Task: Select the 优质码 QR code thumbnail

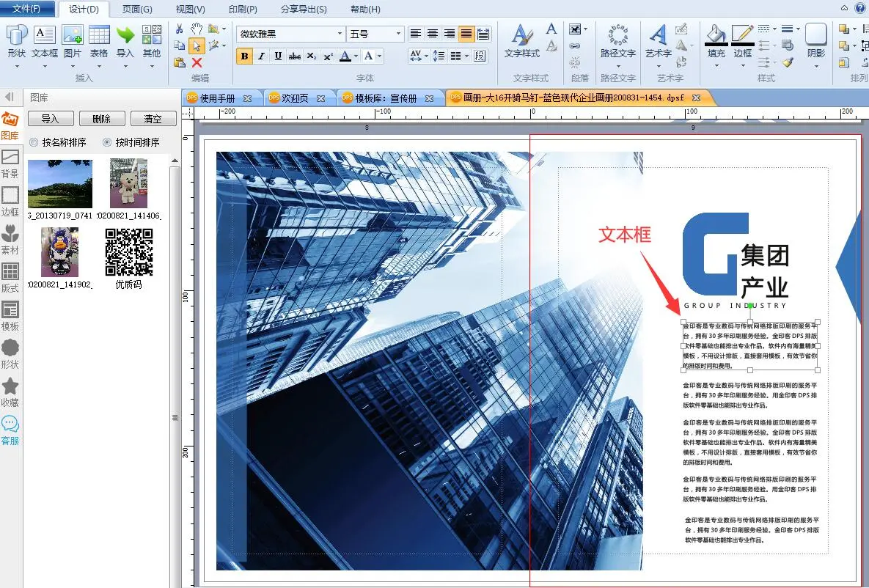Action: click(x=129, y=252)
